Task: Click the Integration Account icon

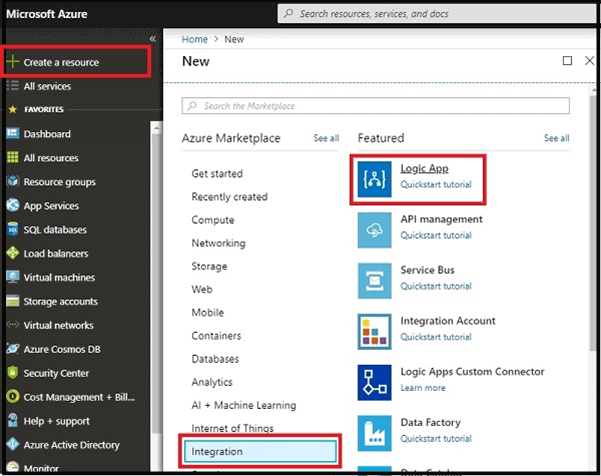Action: click(x=374, y=332)
